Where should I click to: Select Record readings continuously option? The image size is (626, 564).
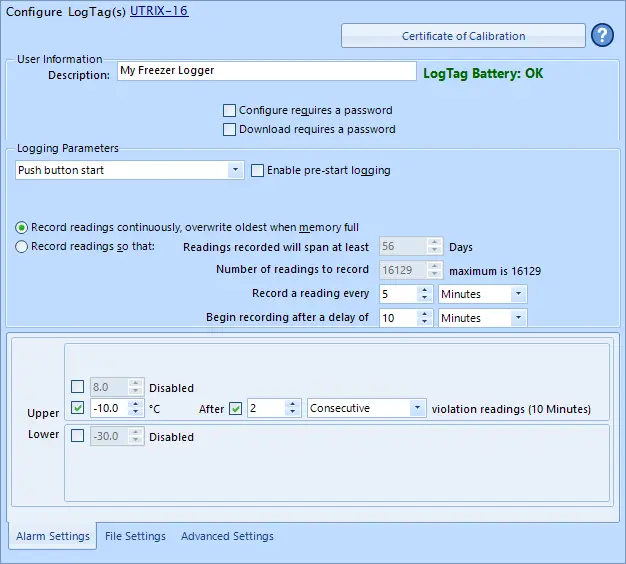click(22, 227)
